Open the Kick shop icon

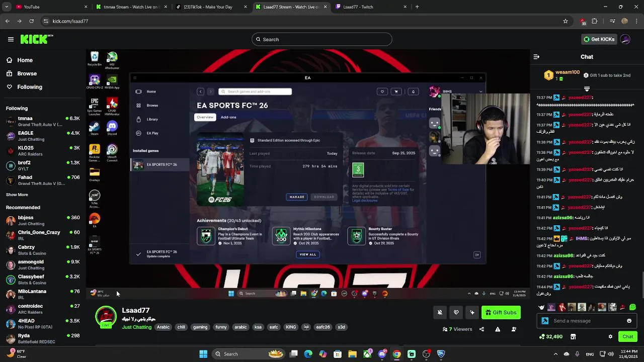[x=573, y=336]
